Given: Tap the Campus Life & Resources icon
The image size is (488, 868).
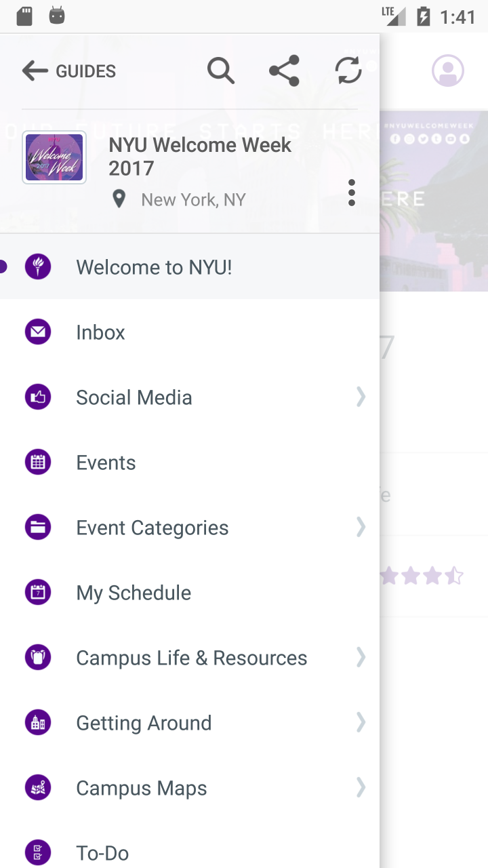Looking at the screenshot, I should 38,657.
